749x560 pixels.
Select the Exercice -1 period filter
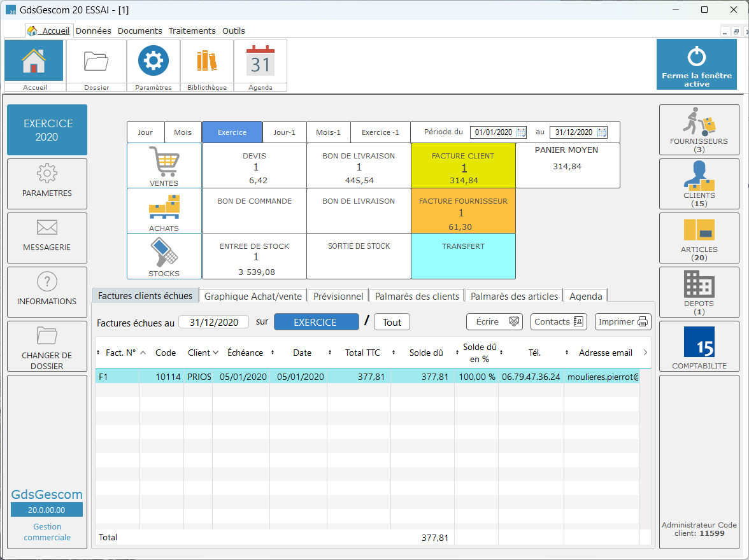pyautogui.click(x=380, y=132)
